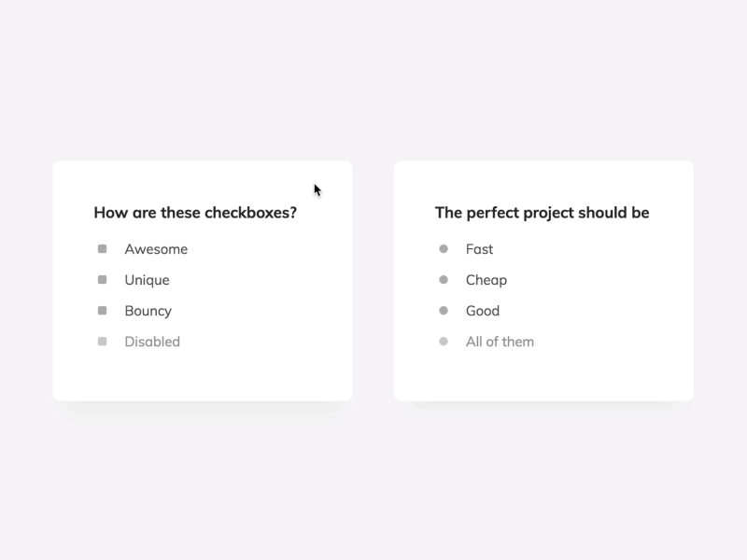747x560 pixels.
Task: Click the dimmed 'All of them' text
Action: pos(500,341)
